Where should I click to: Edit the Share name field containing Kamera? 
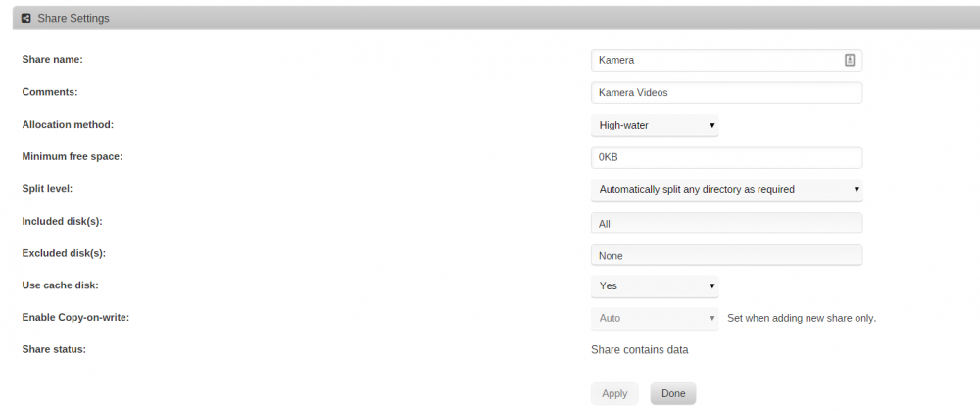click(x=726, y=60)
